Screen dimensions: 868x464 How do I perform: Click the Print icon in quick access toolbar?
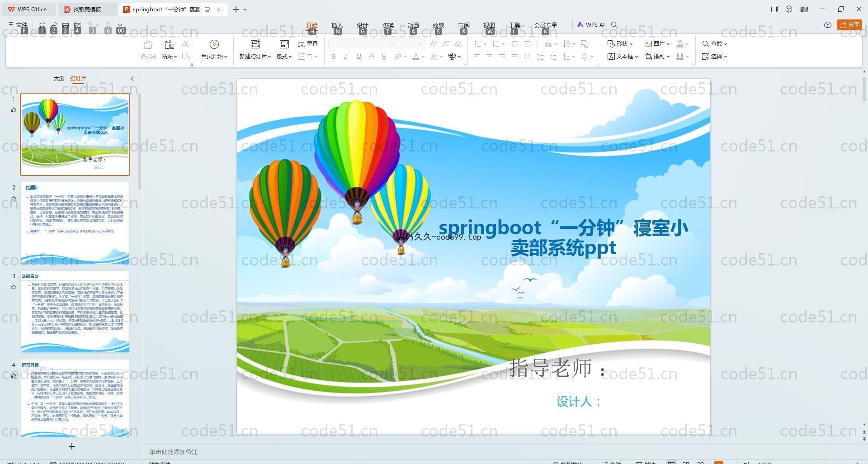[x=66, y=25]
